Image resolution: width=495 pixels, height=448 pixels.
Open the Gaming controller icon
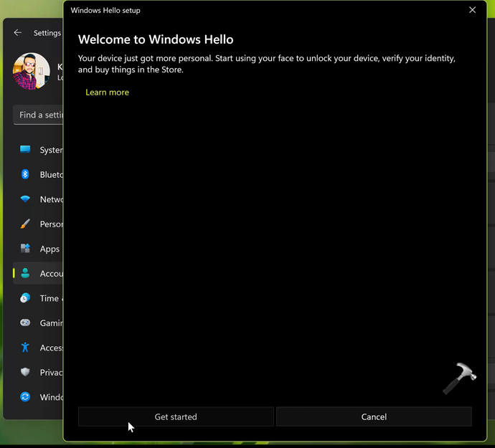(x=25, y=323)
